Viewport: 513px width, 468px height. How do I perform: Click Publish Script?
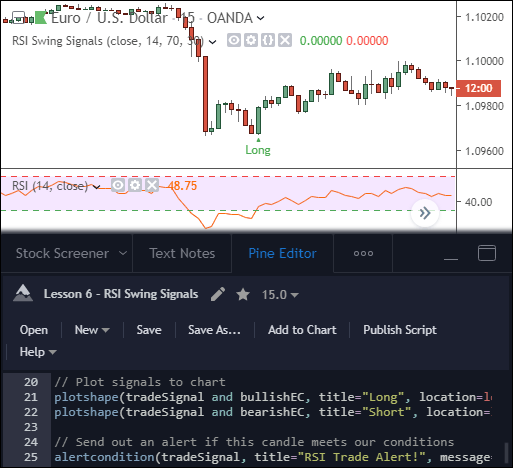point(400,330)
